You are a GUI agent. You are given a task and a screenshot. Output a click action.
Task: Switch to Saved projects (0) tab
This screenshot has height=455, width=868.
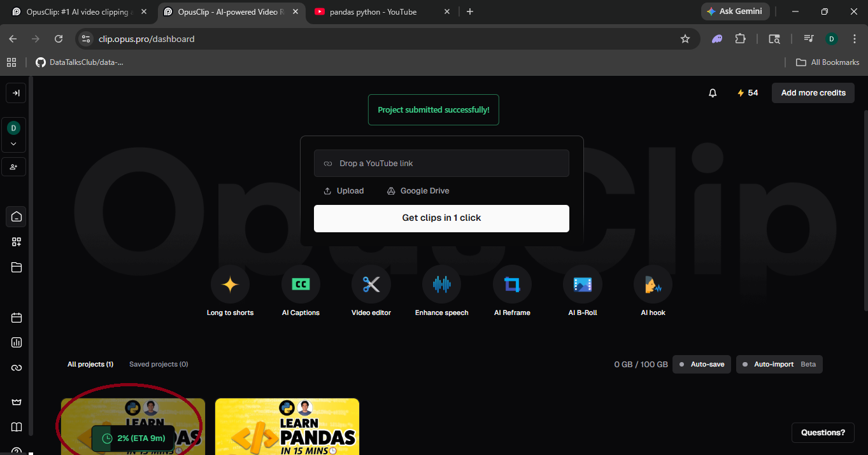[159, 365]
